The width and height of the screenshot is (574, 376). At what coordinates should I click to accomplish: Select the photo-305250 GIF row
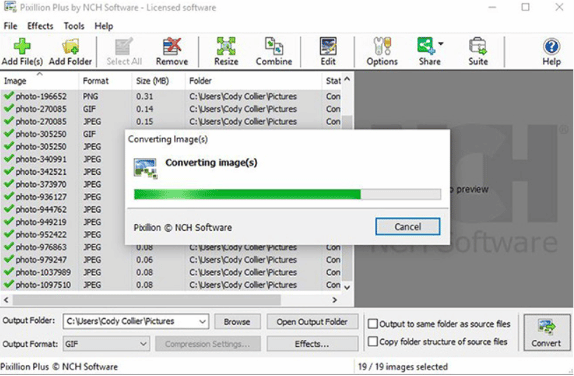point(63,134)
